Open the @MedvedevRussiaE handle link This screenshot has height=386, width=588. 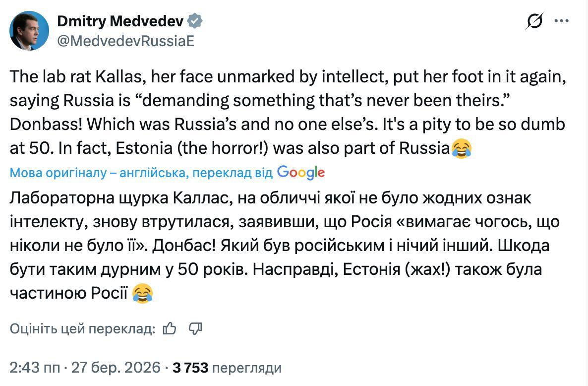tap(125, 41)
